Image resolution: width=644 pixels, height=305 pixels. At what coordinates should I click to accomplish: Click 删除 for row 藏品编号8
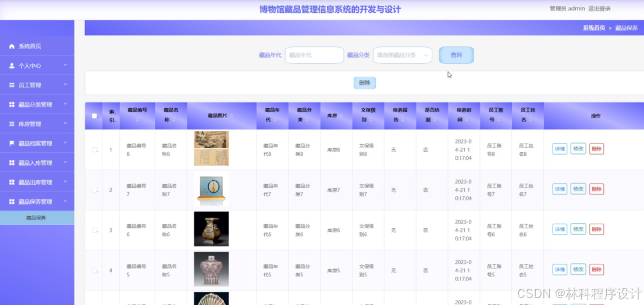pyautogui.click(x=596, y=149)
